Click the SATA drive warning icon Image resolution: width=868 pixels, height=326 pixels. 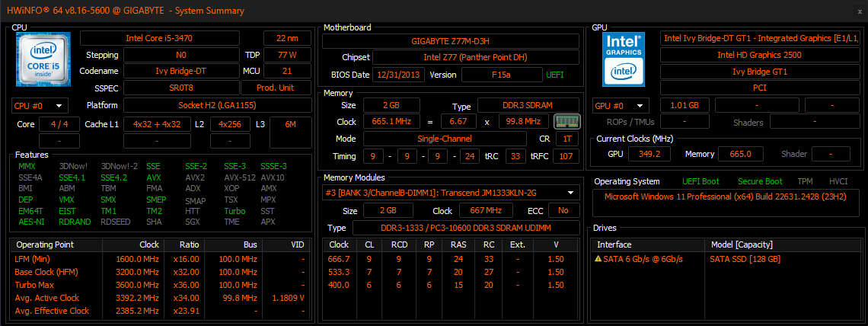click(x=598, y=259)
